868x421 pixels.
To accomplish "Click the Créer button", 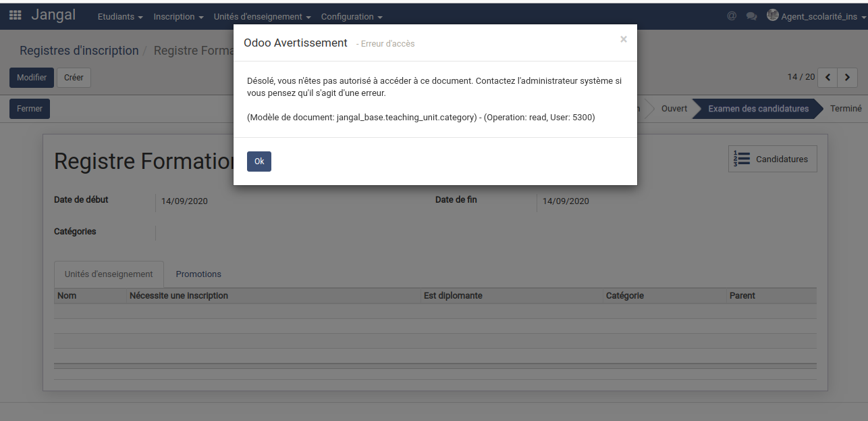I will click(74, 77).
